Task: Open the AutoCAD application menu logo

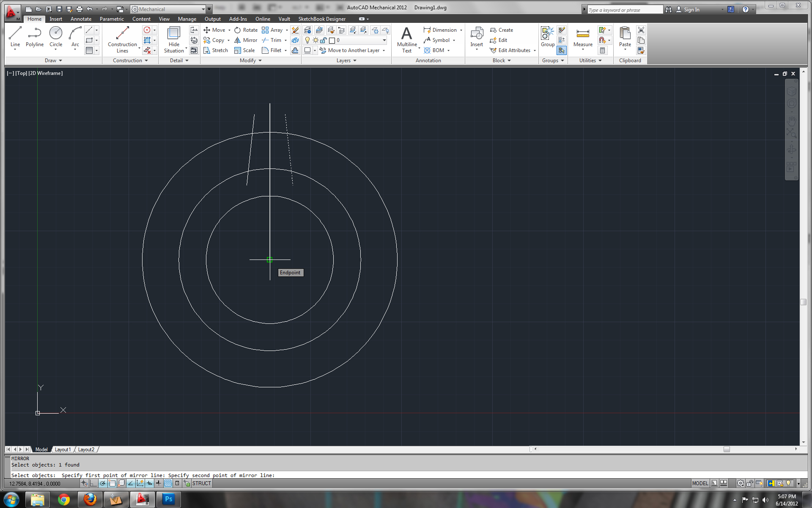Action: click(12, 13)
